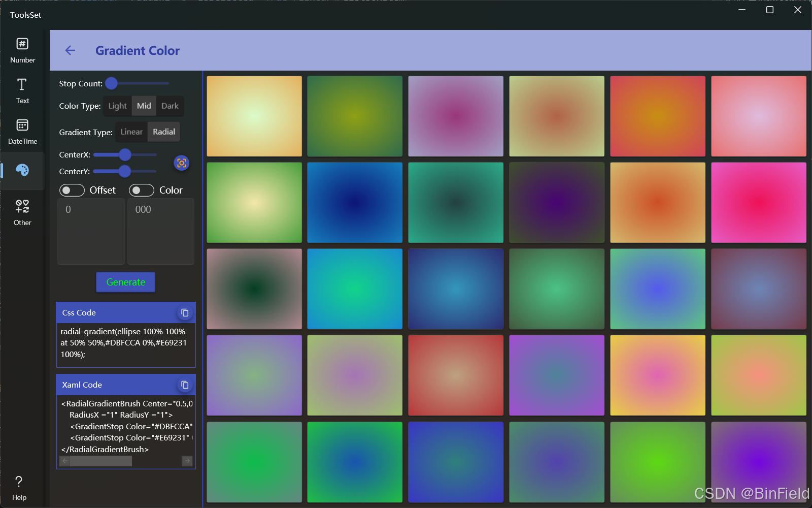The height and width of the screenshot is (508, 812).
Task: Select Dark color type
Action: coord(170,106)
